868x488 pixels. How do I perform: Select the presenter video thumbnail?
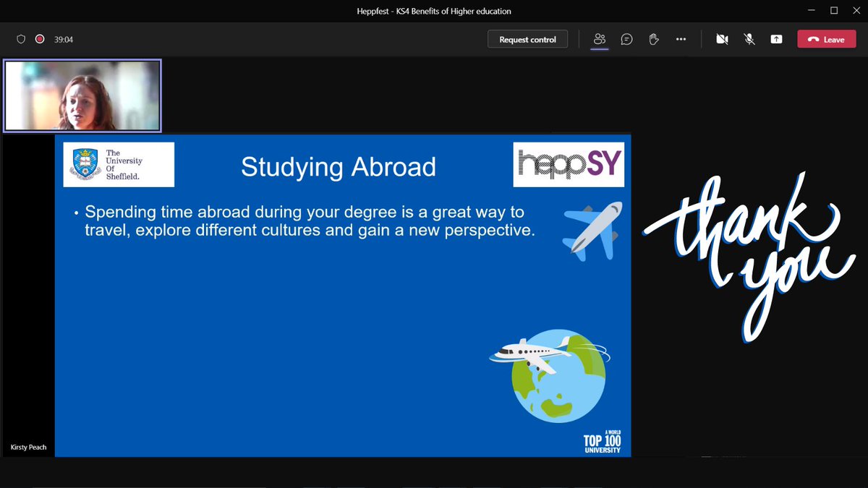pos(82,95)
